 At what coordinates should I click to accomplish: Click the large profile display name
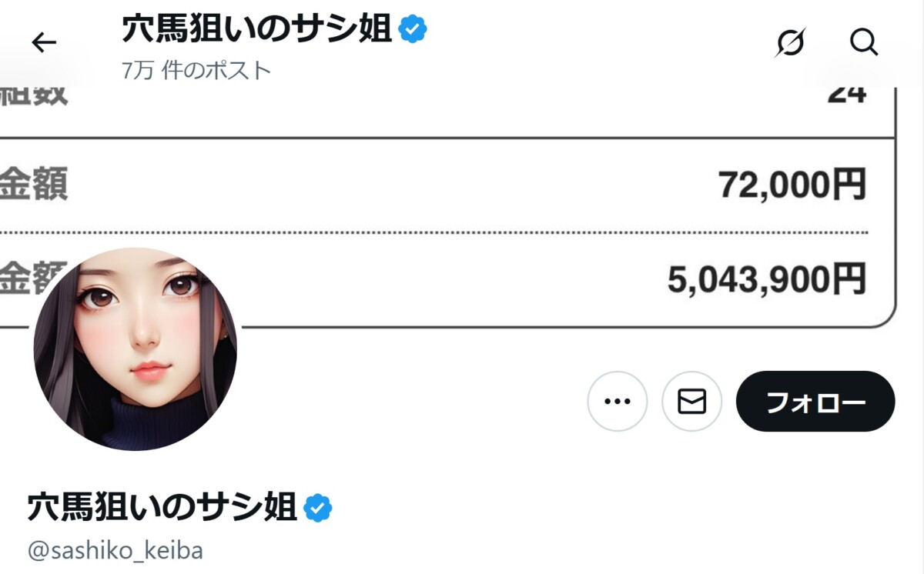[162, 508]
